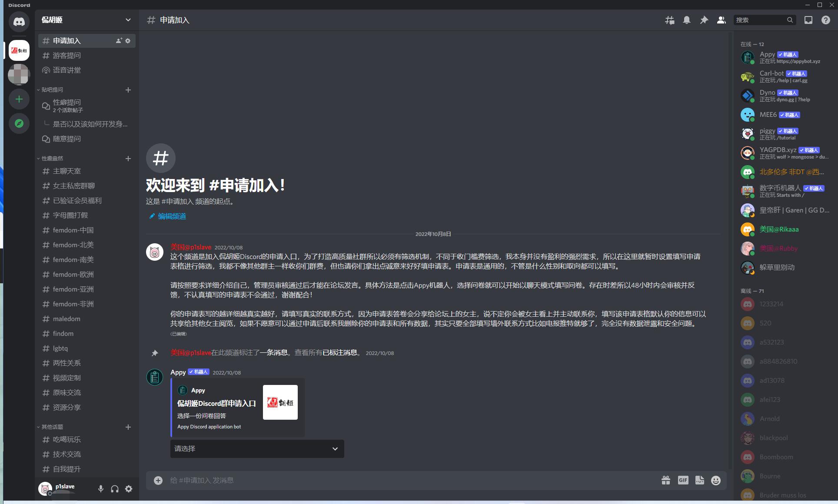
Task: Toggle the member list icon
Action: click(x=722, y=20)
